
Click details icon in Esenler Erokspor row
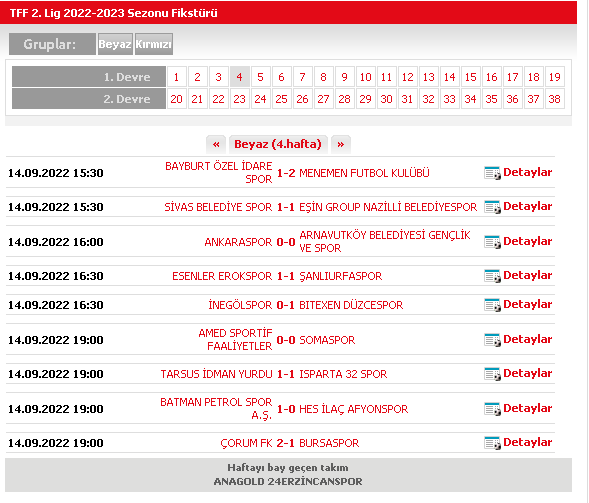(492, 276)
